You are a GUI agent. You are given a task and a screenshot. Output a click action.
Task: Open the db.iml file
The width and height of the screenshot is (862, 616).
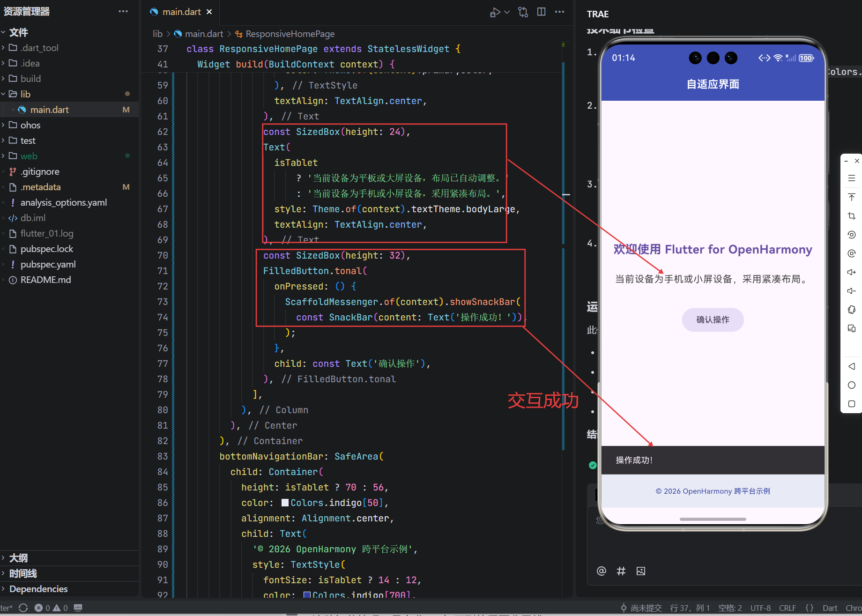pos(33,218)
